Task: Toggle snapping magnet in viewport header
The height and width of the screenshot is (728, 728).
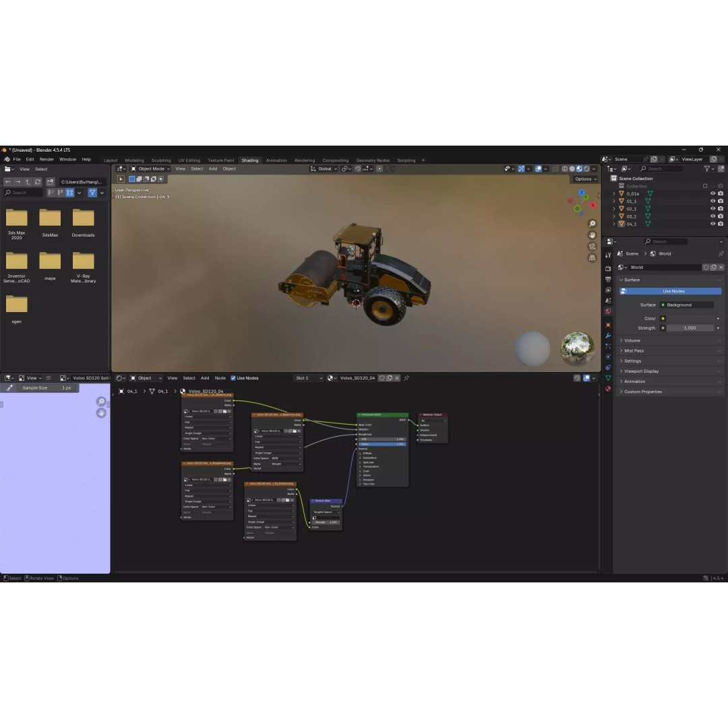Action: coord(357,169)
